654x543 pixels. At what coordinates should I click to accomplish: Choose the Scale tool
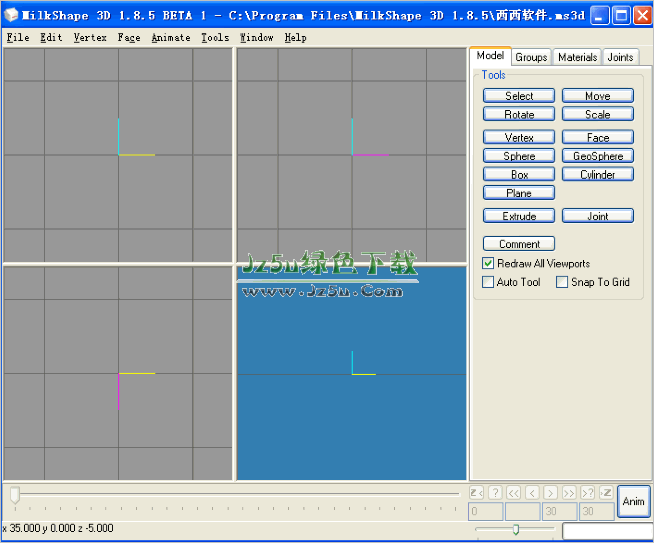click(x=598, y=114)
